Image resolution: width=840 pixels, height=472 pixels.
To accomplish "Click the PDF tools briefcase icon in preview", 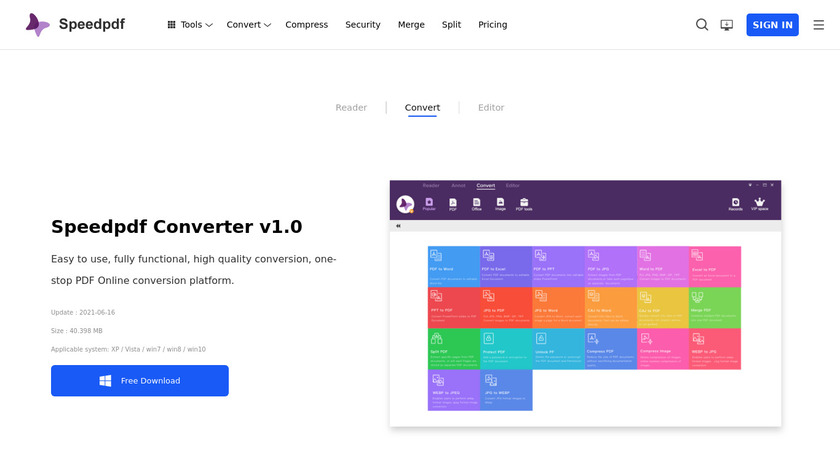I will pyautogui.click(x=524, y=204).
